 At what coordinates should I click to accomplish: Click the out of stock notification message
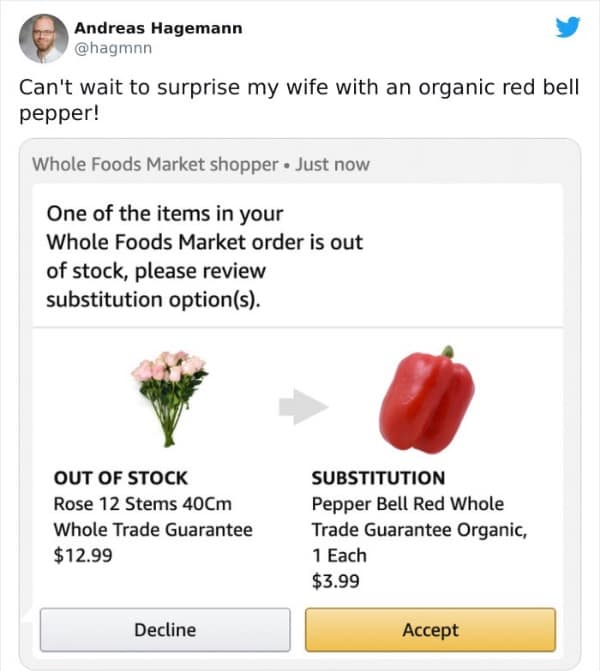click(204, 256)
